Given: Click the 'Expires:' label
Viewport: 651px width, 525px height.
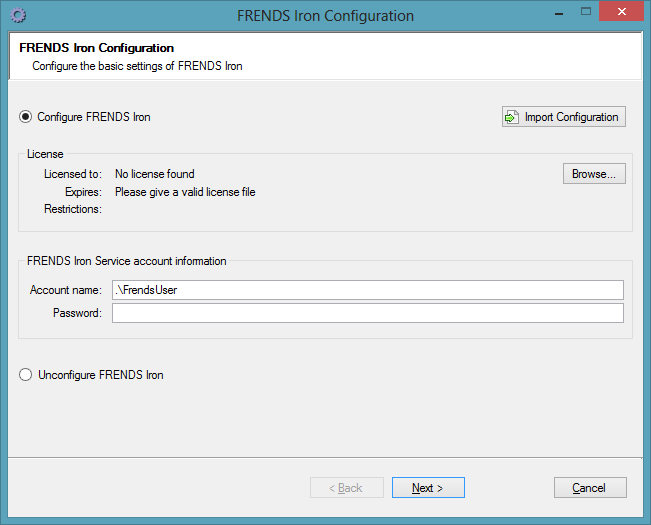Looking at the screenshot, I should pyautogui.click(x=83, y=192).
